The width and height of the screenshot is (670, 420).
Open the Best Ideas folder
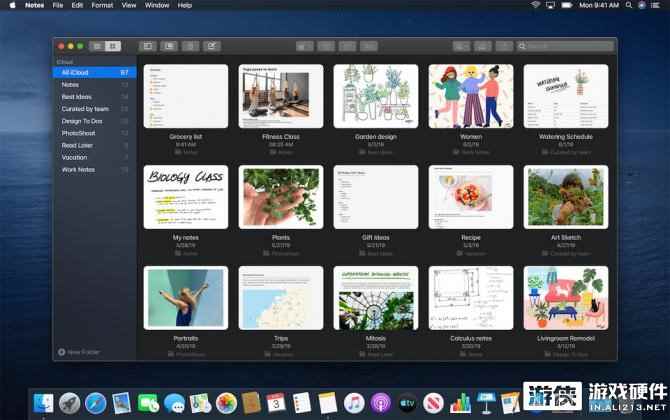click(94, 97)
